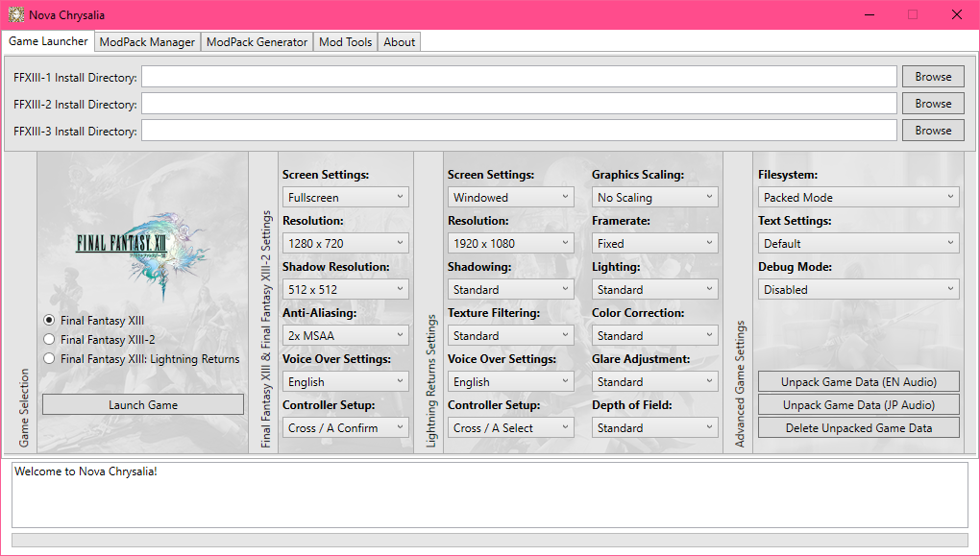
Task: Browse for the FFXIII-2 install directory
Action: point(933,103)
